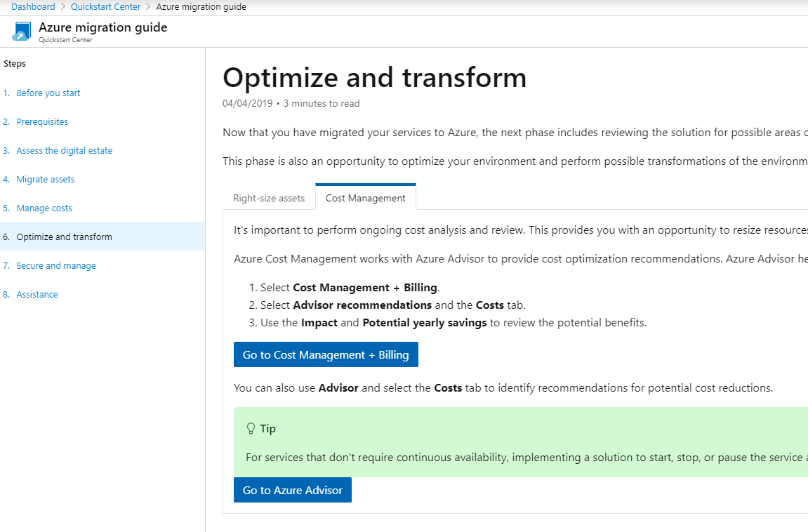Click the Quickstart Center subtitle under title
Screen dimensions: 808x532
[x=65, y=40]
